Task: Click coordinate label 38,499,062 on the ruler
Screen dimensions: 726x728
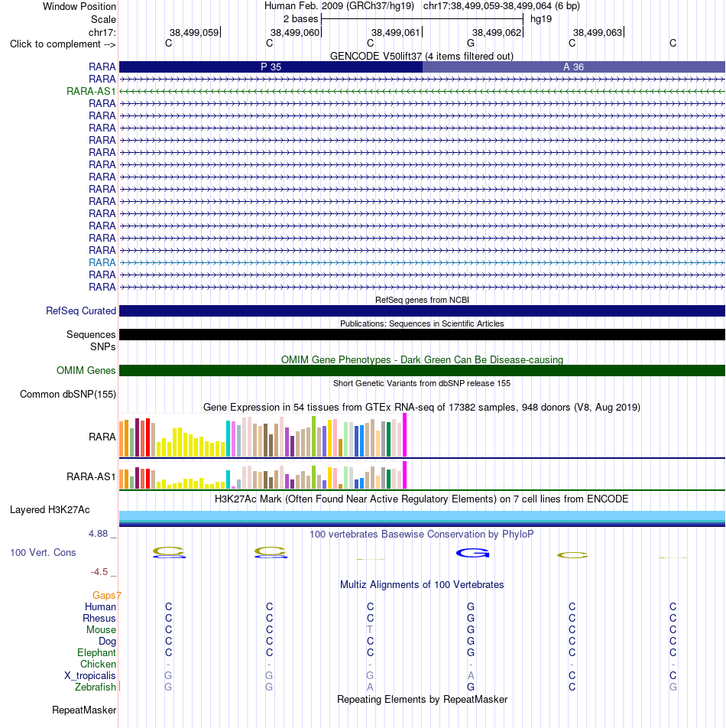Action: (497, 32)
